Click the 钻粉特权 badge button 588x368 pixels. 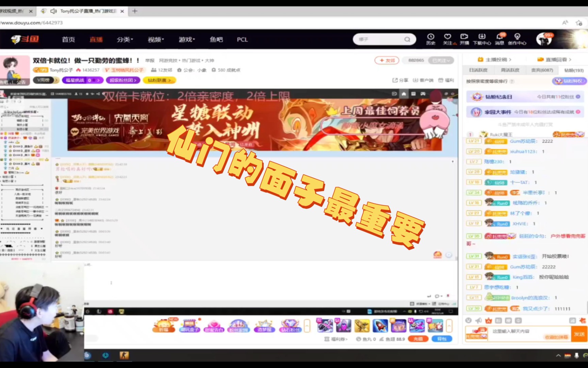pos(569,81)
